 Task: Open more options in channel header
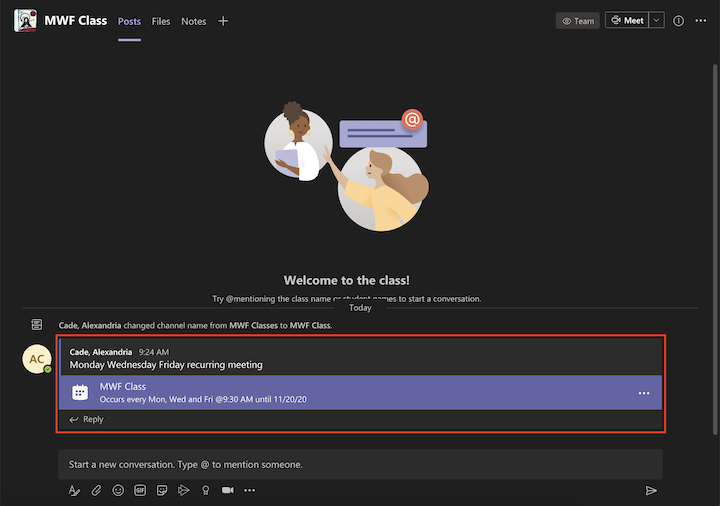click(700, 21)
